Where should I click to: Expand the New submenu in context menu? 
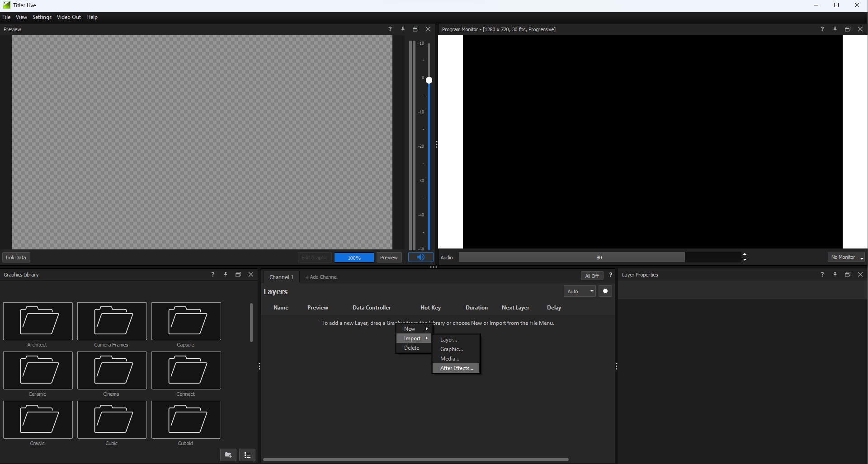pyautogui.click(x=414, y=329)
